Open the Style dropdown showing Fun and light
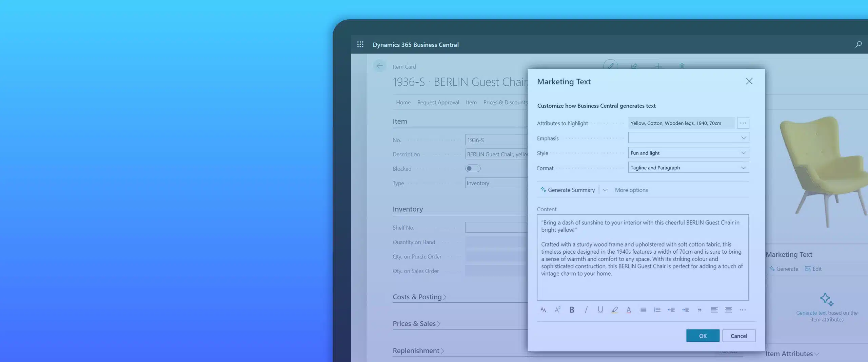This screenshot has width=868, height=362. [688, 153]
